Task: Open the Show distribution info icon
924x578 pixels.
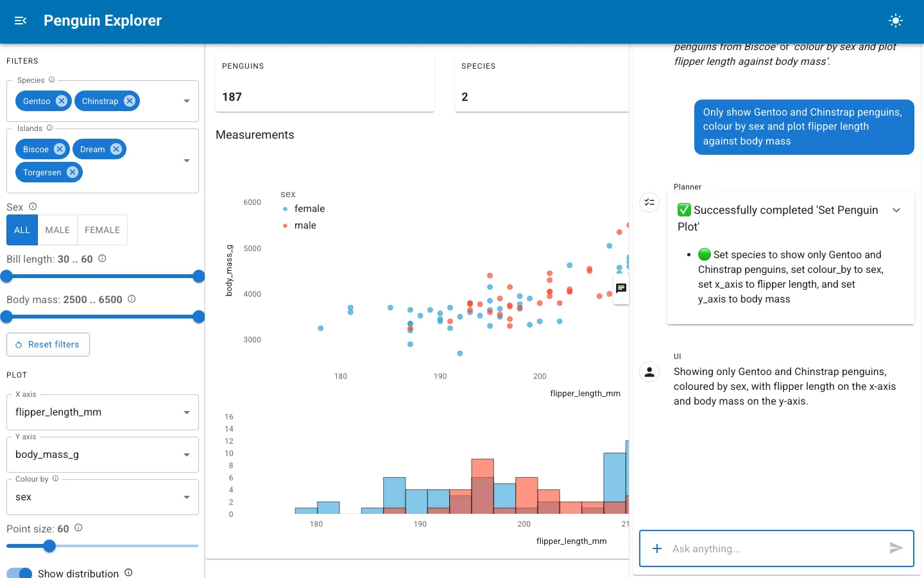Action: coord(128,572)
